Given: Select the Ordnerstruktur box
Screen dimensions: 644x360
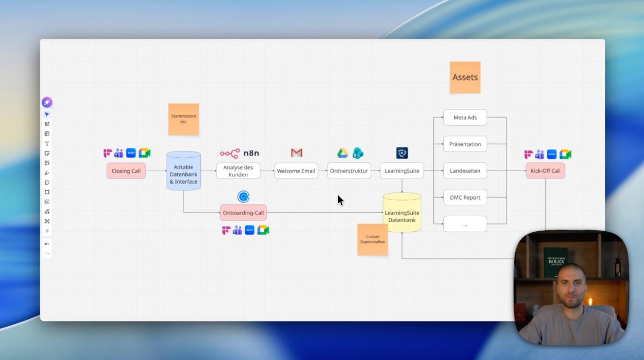Looking at the screenshot, I should click(x=349, y=171).
